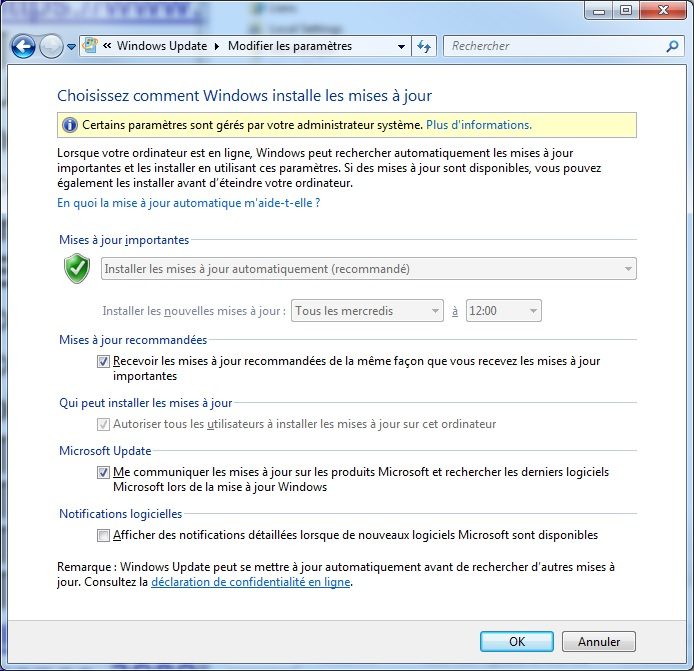
Task: Open the recent pages history arrow
Action: pos(71,47)
